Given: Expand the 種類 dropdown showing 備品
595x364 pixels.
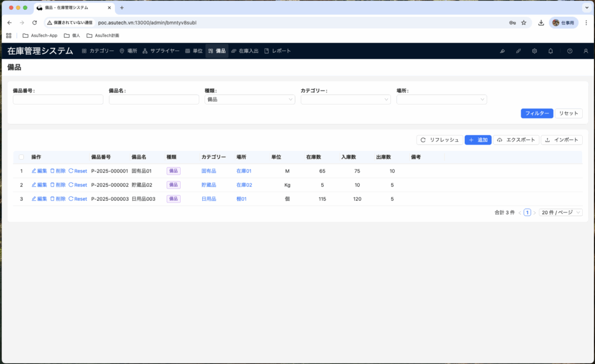Looking at the screenshot, I should pyautogui.click(x=250, y=100).
